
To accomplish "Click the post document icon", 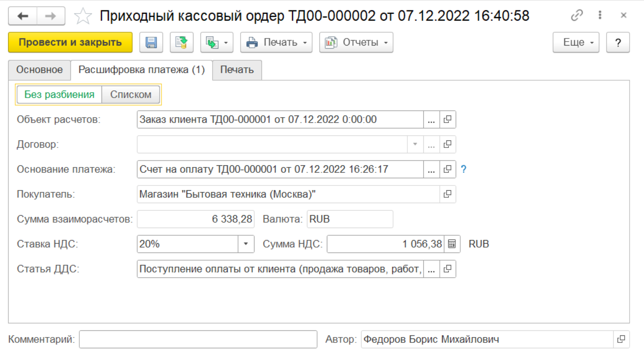I will (181, 42).
